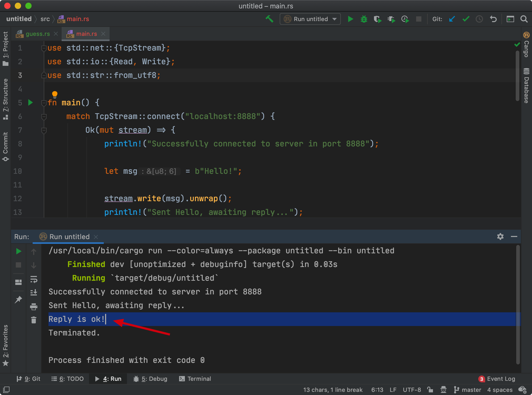Toggle pin tab in Run panel
Screen dimensions: 532x395
18,299
